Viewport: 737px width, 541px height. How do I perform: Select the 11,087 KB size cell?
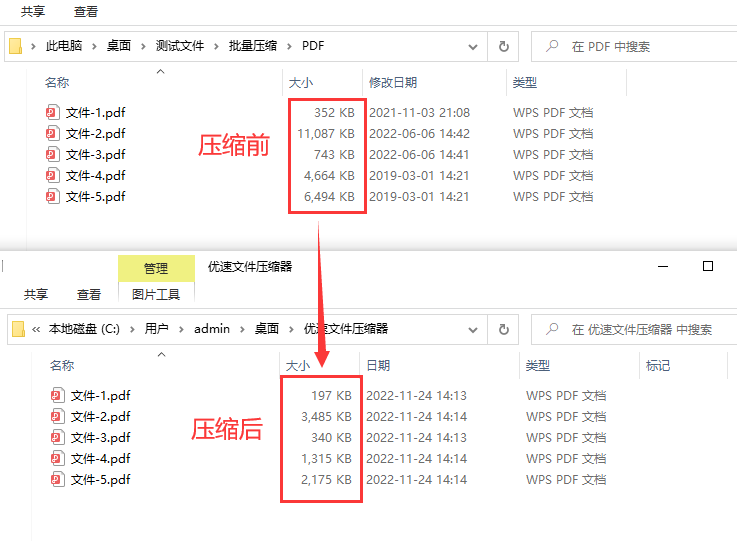coord(326,133)
